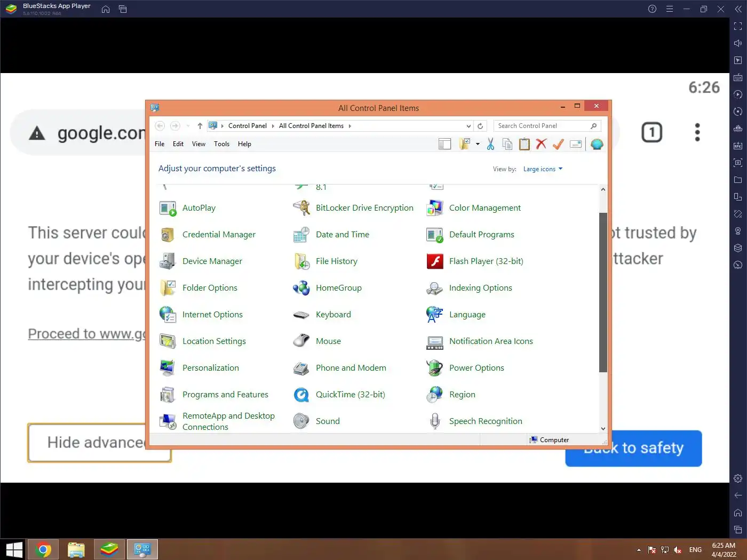Click the taskbar volume muted icon
Image resolution: width=747 pixels, height=560 pixels.
coord(678,550)
